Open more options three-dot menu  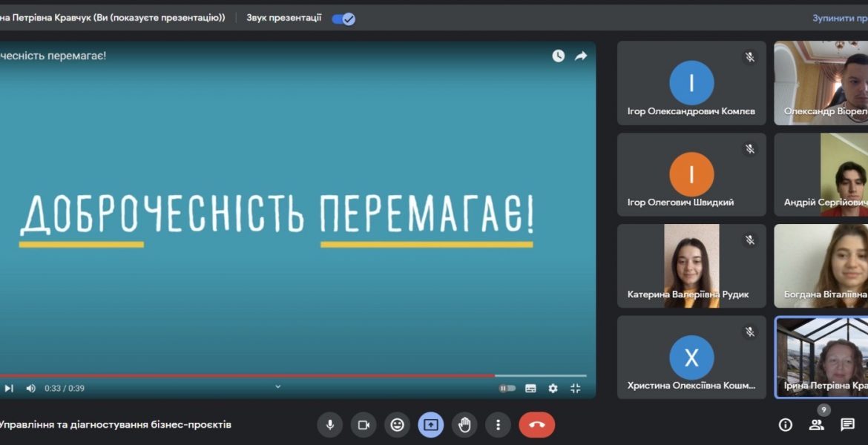498,425
